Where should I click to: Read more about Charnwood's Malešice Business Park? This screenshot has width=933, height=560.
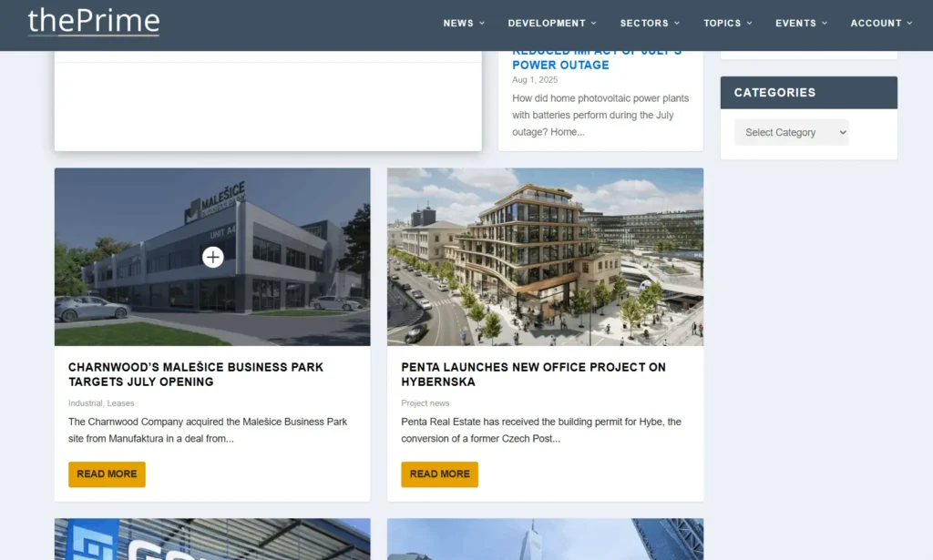click(107, 473)
